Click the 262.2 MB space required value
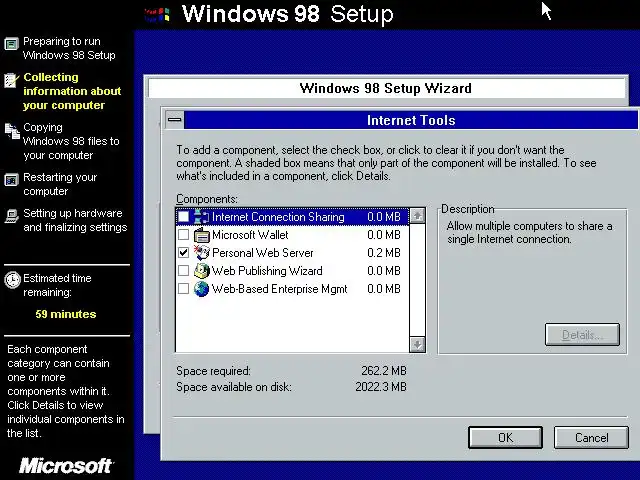 point(384,371)
